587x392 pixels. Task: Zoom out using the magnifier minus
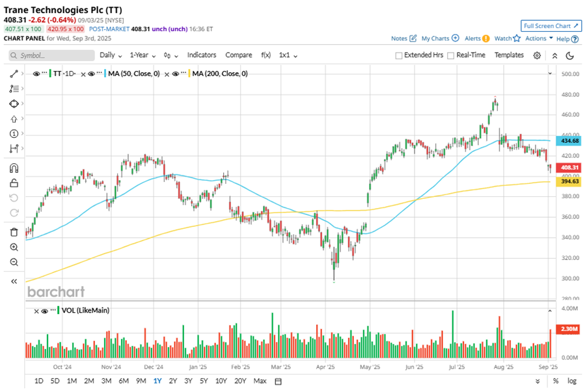14,262
